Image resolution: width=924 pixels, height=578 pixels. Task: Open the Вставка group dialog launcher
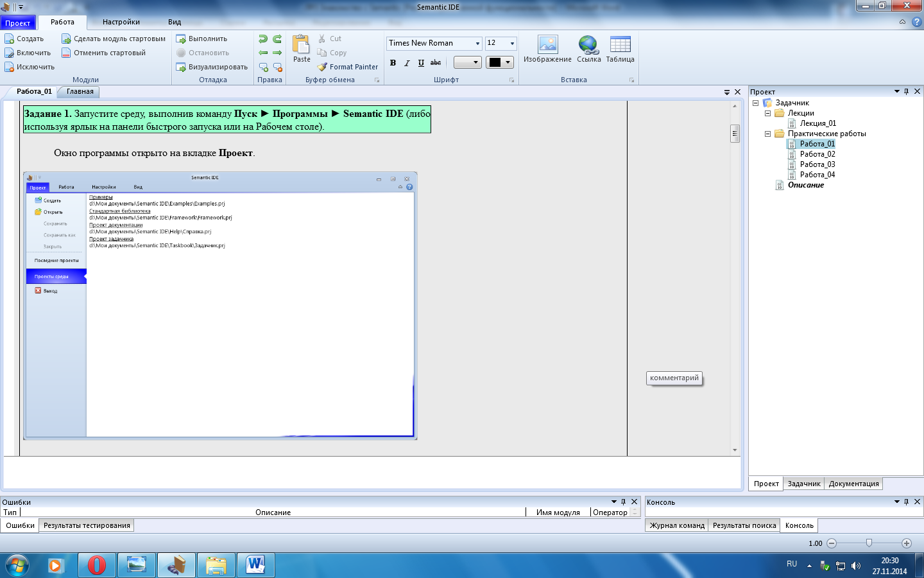click(x=631, y=80)
